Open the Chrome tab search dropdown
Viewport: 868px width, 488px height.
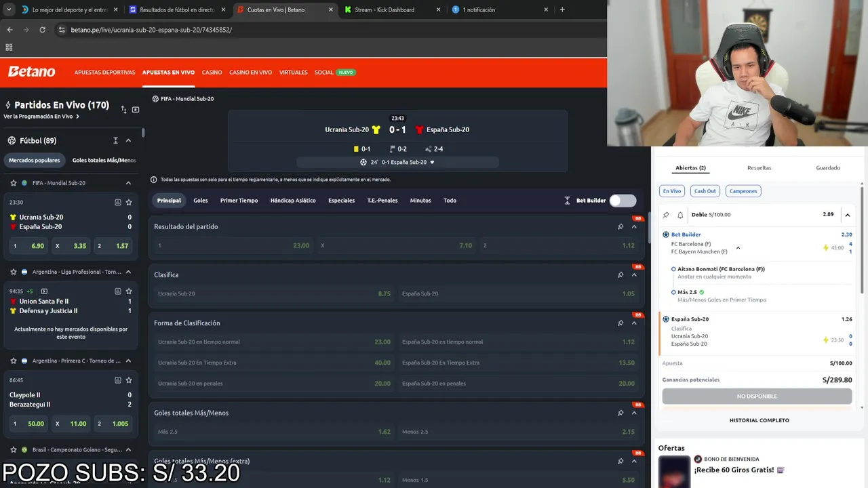point(9,9)
